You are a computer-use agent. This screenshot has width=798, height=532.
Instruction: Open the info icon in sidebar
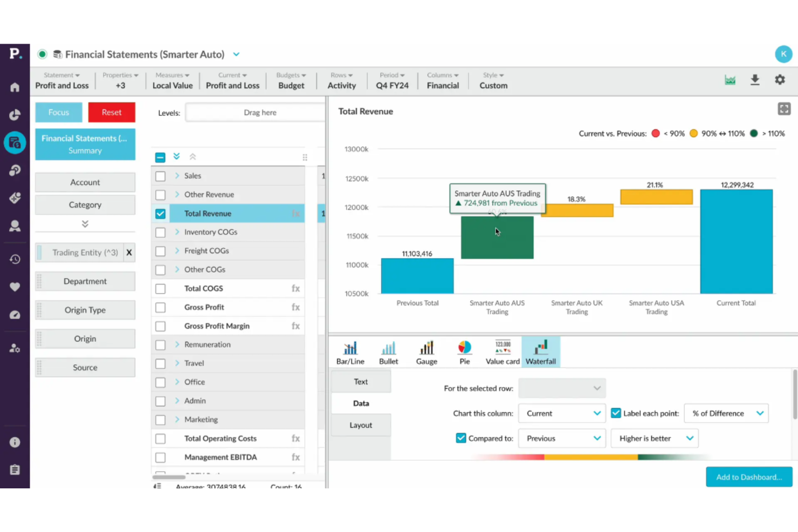15,442
